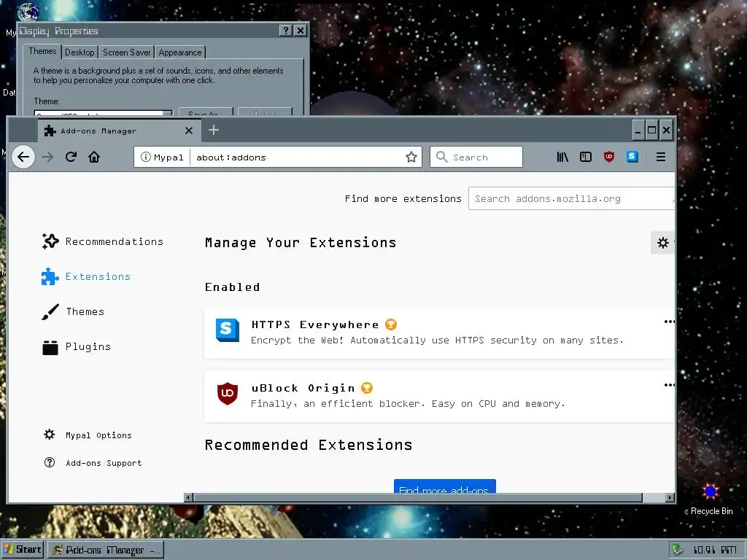Screen dimensions: 747x560
Task: Open the home page via the house icon
Action: pyautogui.click(x=94, y=157)
